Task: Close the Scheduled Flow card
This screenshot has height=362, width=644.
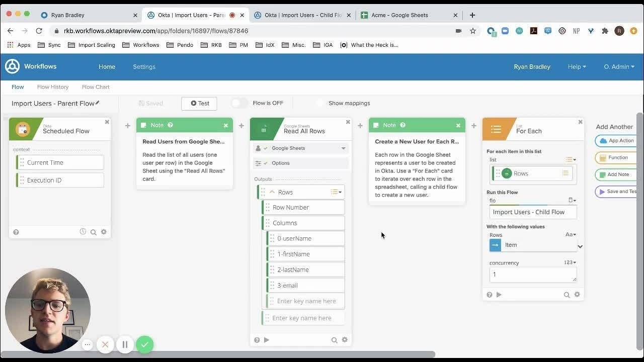Action: pos(107,122)
